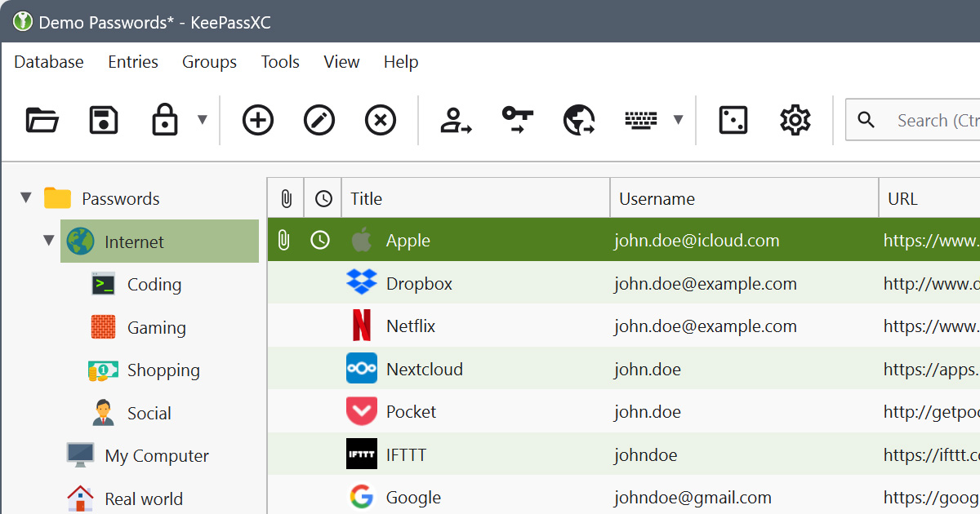Click the IFTTT logo icon

[362, 454]
